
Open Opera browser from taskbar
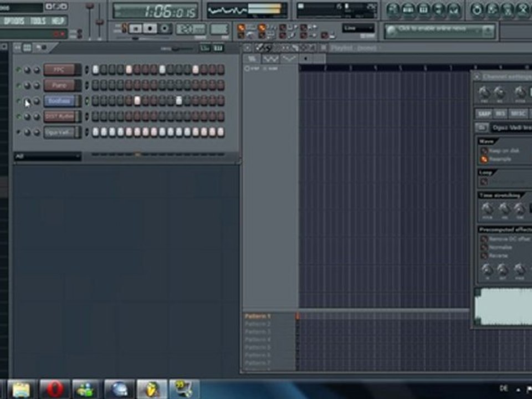(54, 389)
